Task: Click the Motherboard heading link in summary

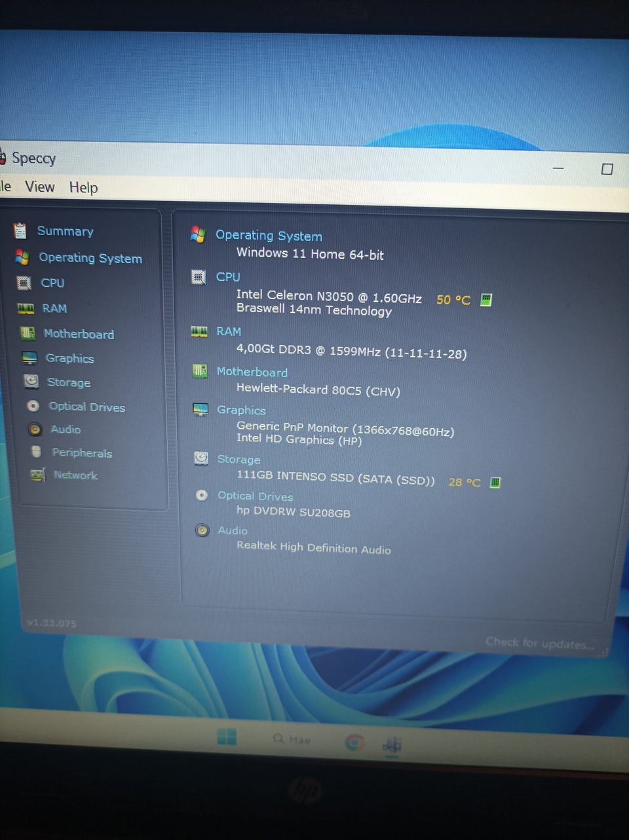Action: click(252, 372)
